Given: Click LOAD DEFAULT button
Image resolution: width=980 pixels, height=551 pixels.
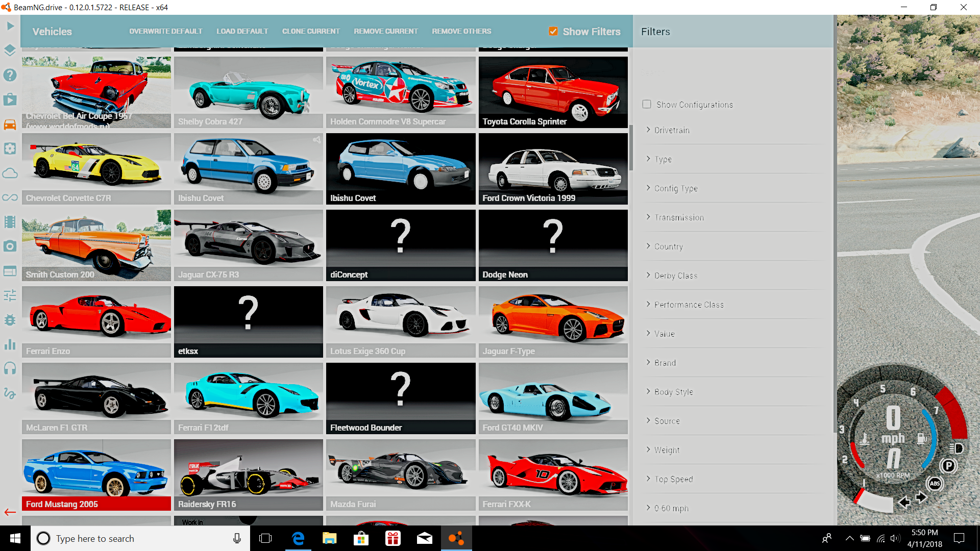Looking at the screenshot, I should pos(242,31).
